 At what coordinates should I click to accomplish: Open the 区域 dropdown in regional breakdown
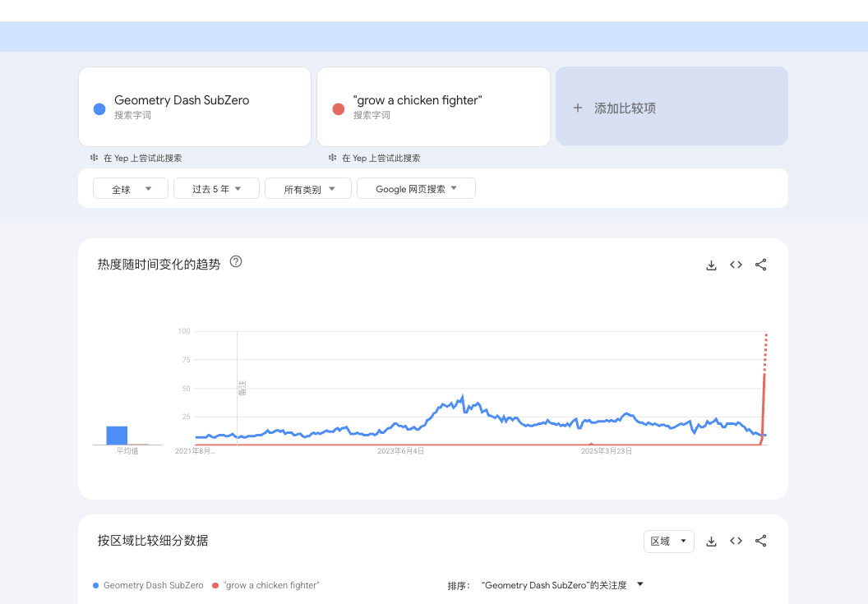(669, 541)
